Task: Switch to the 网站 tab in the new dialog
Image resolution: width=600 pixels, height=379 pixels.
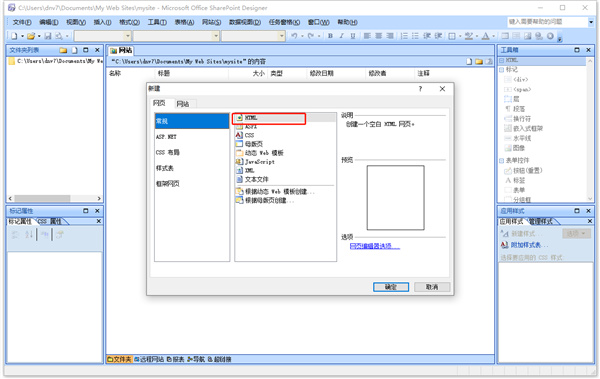Action: (183, 104)
